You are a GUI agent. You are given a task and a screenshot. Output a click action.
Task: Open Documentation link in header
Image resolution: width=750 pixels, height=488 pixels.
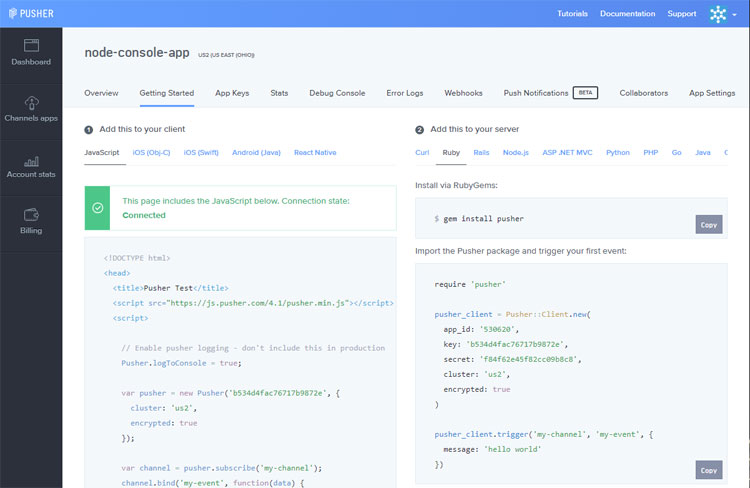coord(628,13)
